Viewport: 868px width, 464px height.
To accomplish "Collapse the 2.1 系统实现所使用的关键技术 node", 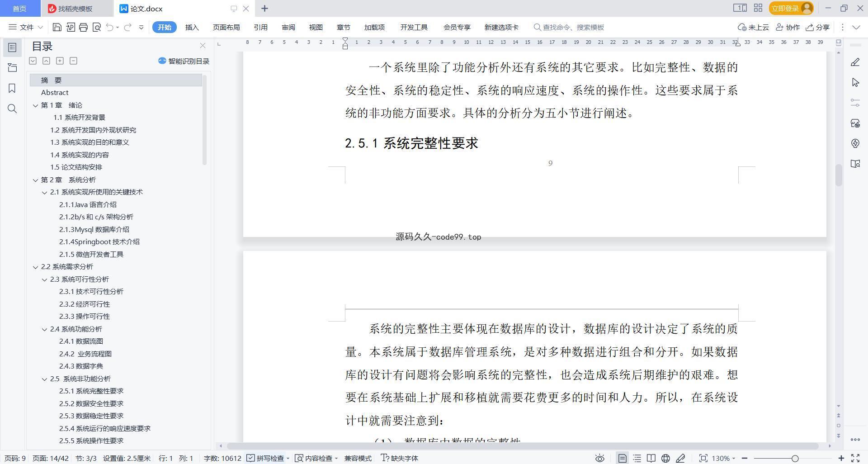I will point(44,192).
